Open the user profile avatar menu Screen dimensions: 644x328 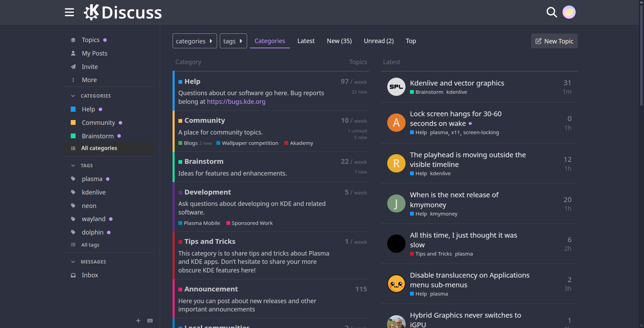point(569,12)
